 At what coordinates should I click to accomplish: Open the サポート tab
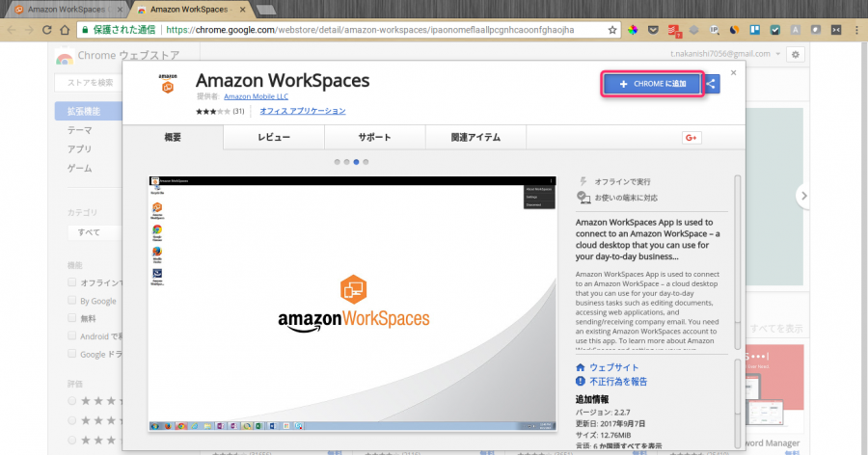coord(375,137)
